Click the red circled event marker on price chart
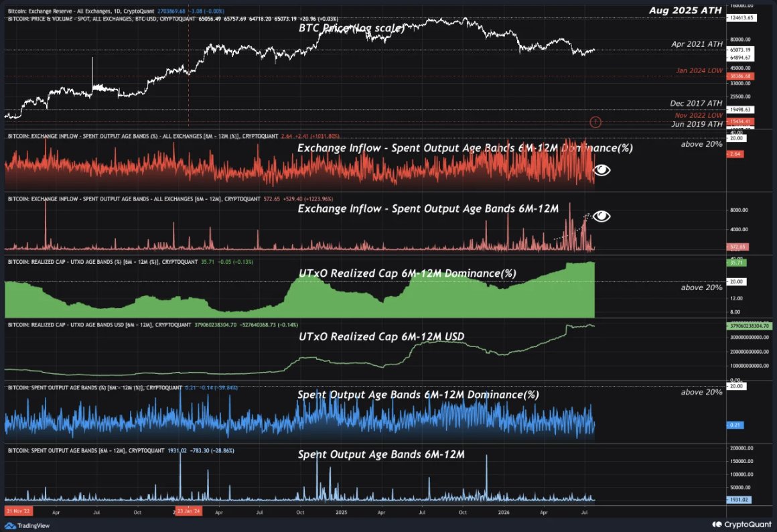The width and height of the screenshot is (777, 532). pos(595,122)
